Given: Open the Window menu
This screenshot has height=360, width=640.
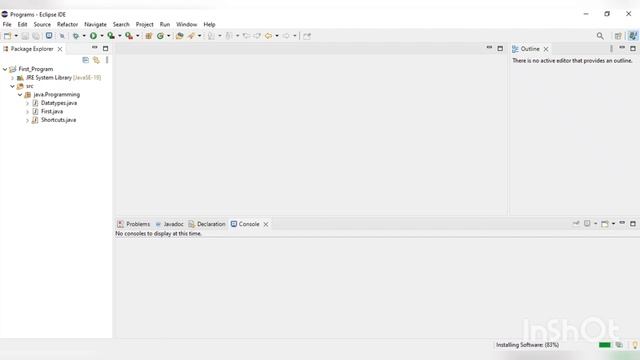Looking at the screenshot, I should pyautogui.click(x=187, y=24).
